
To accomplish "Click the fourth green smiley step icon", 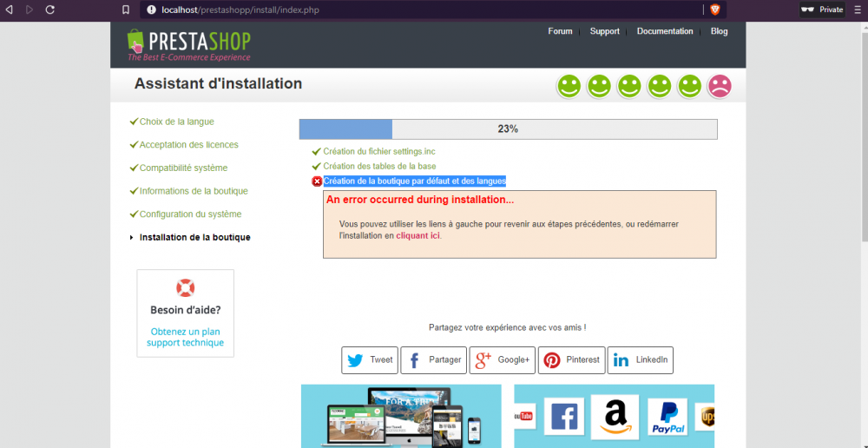I will 660,86.
